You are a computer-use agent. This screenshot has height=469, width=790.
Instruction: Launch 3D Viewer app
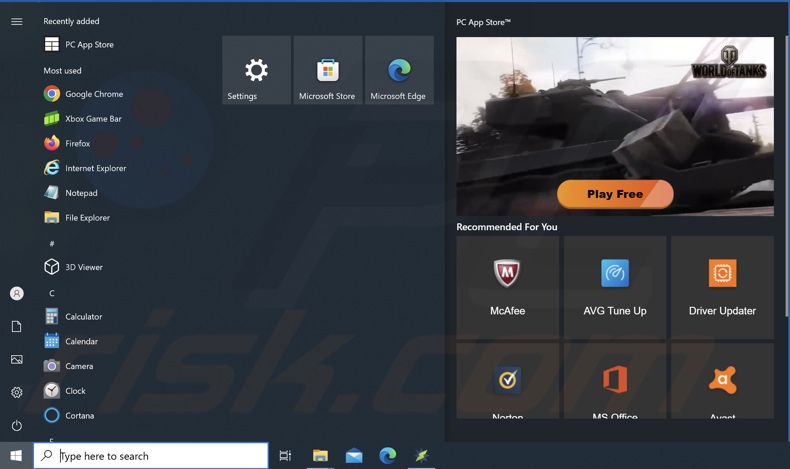74,266
